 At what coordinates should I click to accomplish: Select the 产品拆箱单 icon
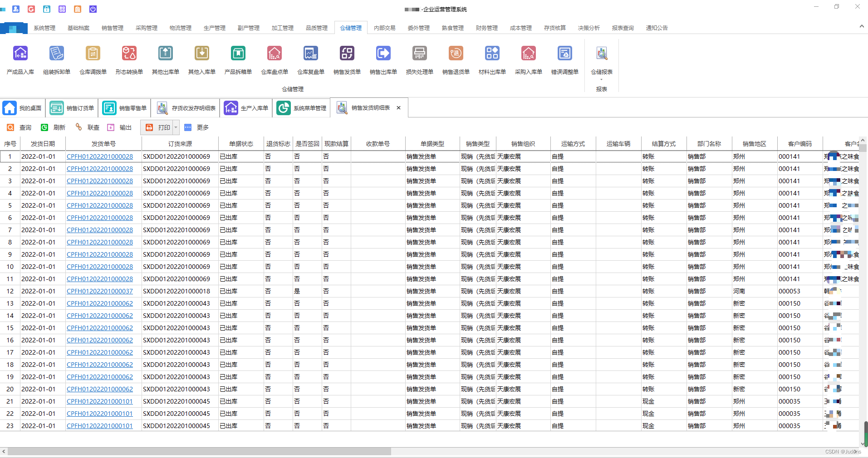(238, 59)
